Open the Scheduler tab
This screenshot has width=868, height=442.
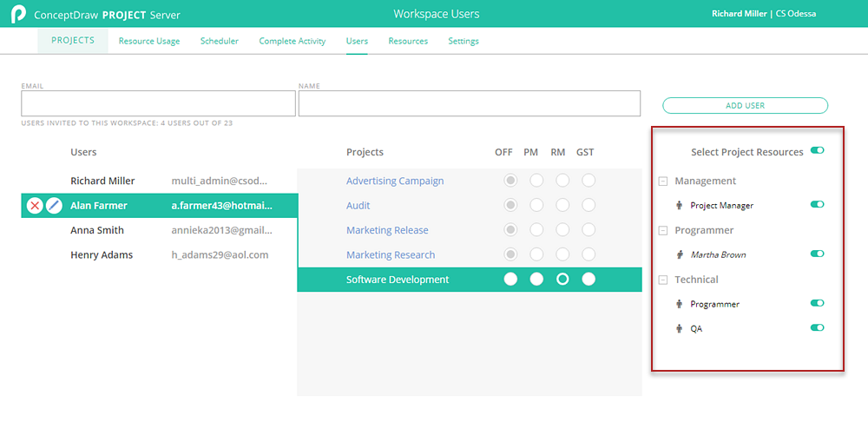(220, 41)
